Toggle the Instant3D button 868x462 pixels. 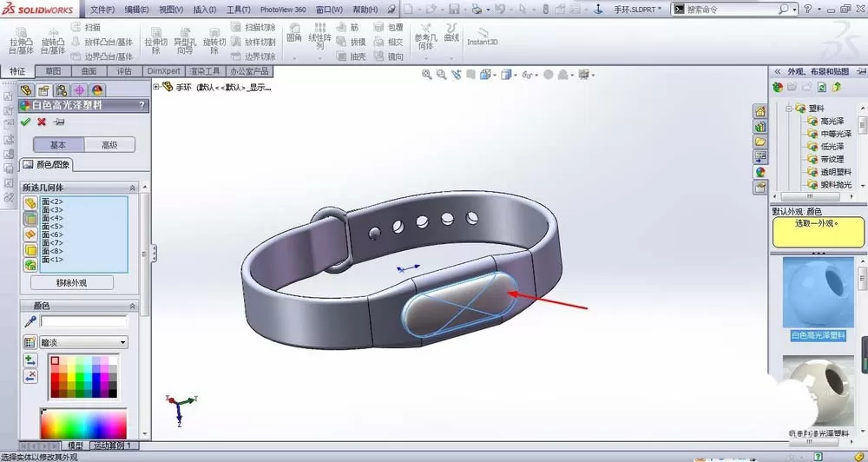(482, 36)
